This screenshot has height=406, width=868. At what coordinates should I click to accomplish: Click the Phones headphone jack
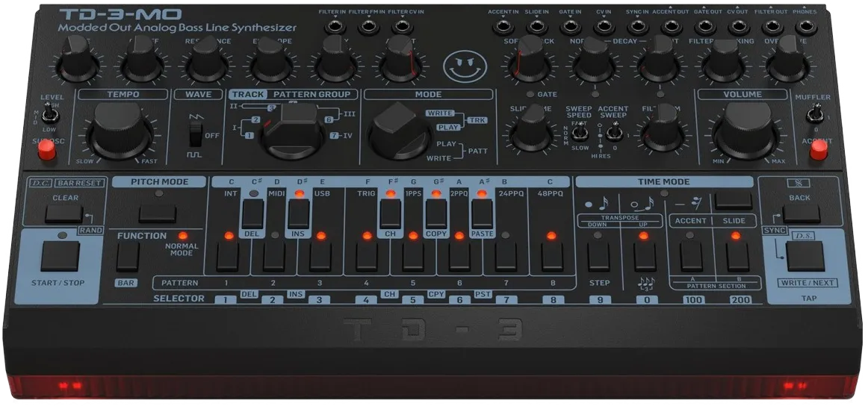(x=806, y=25)
